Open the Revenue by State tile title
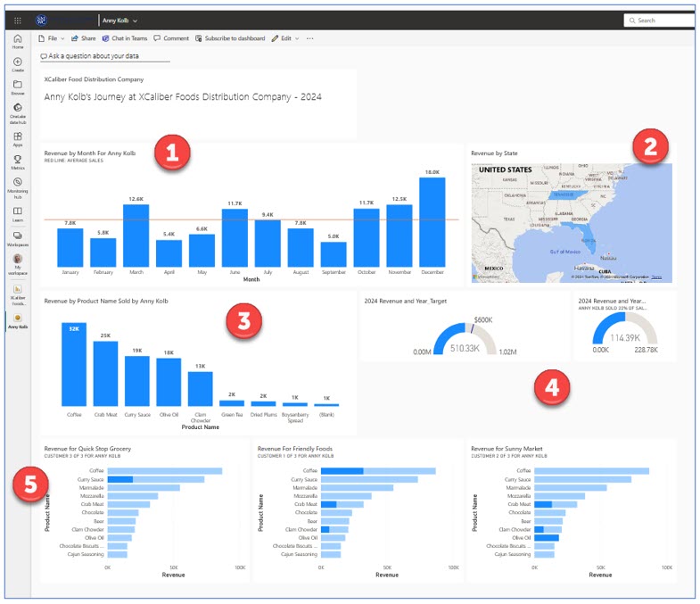 pos(494,153)
